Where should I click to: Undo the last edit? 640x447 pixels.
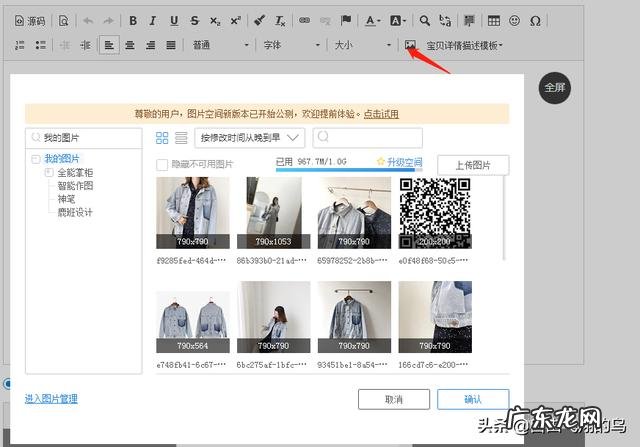(88, 21)
